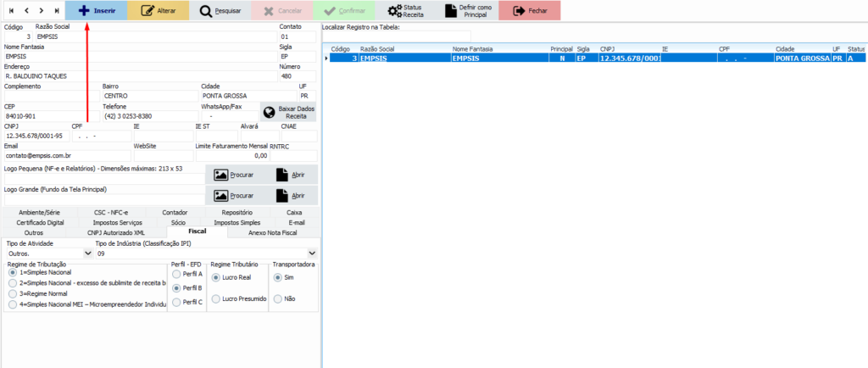
Task: Choose Perfil A in Perfil - EFD
Action: point(176,274)
